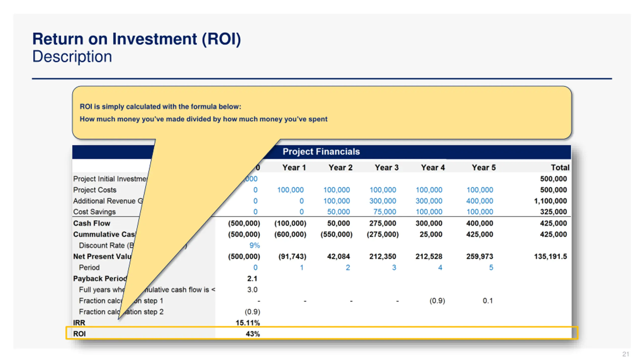Select the 'Total' column header
This screenshot has height=362, width=644.
560,167
